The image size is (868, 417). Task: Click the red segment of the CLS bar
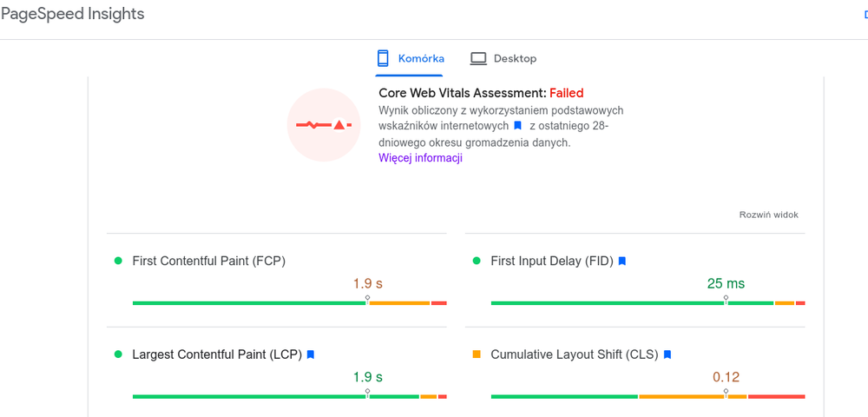coord(776,396)
